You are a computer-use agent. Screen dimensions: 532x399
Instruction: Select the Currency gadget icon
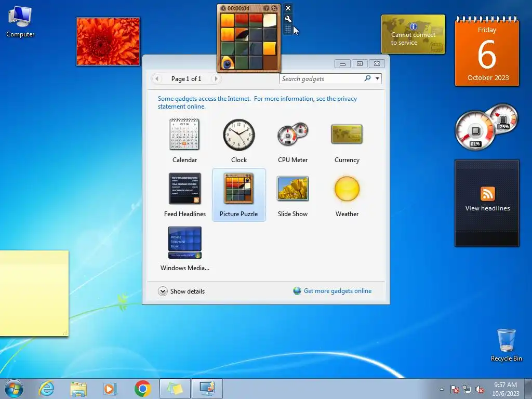point(347,135)
